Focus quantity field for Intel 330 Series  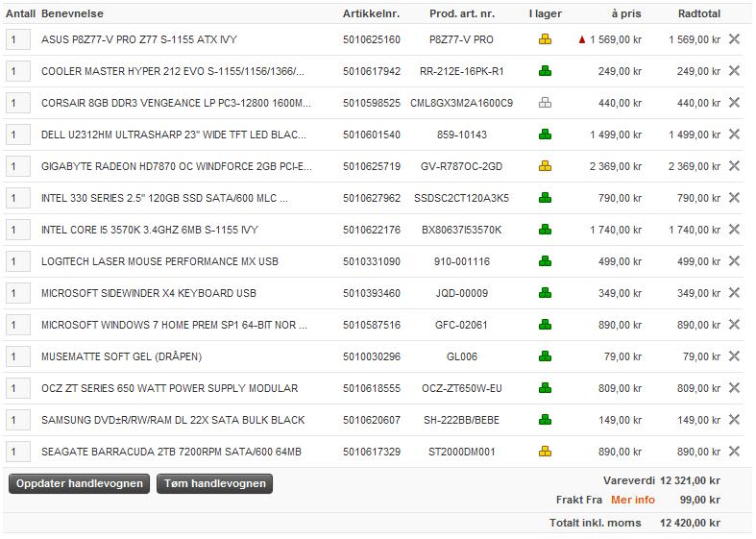18,198
